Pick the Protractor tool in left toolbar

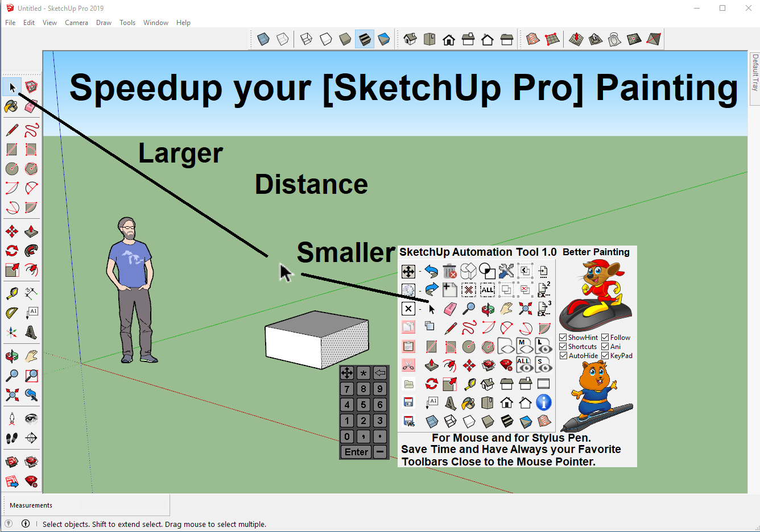pyautogui.click(x=11, y=313)
